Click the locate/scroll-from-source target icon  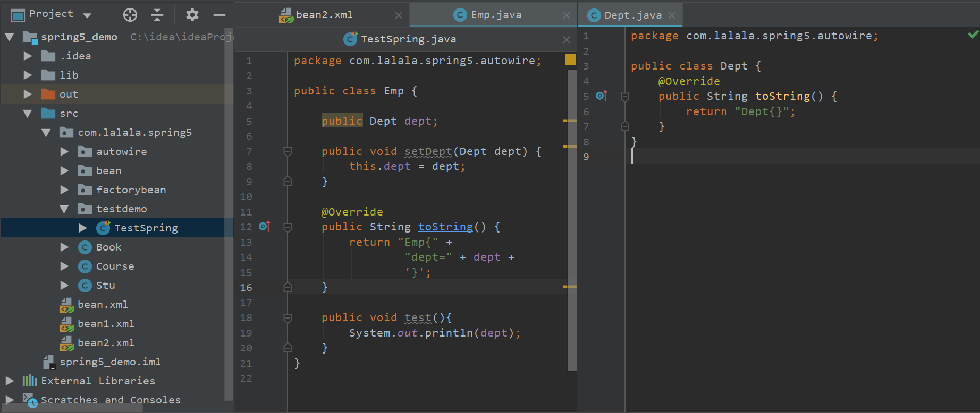coord(130,15)
